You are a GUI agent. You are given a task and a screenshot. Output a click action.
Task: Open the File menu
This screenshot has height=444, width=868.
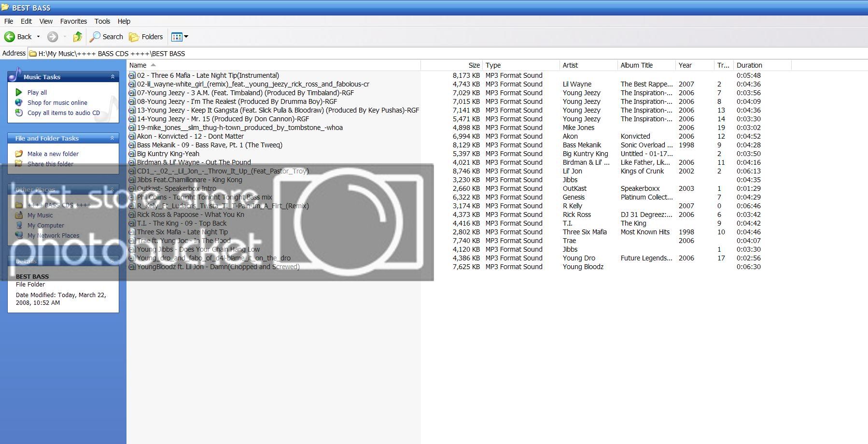tap(9, 21)
